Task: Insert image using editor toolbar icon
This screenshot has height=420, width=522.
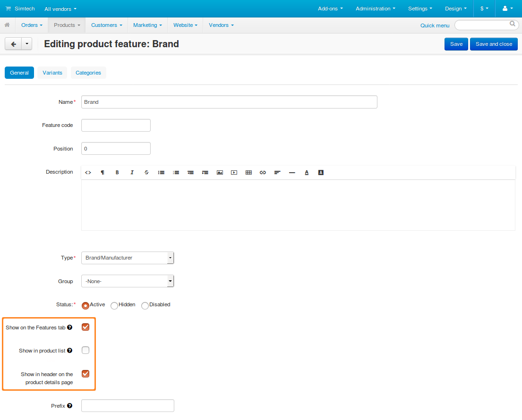Action: 220,172
